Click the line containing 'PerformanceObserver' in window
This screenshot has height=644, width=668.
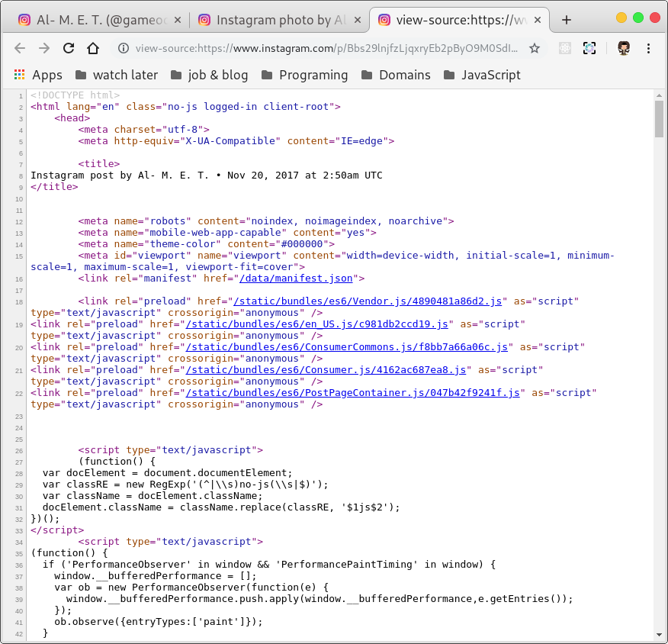(x=269, y=565)
